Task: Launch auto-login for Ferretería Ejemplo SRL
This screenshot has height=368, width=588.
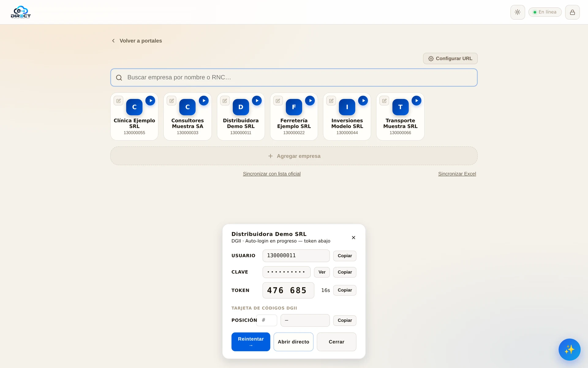Action: 310,101
